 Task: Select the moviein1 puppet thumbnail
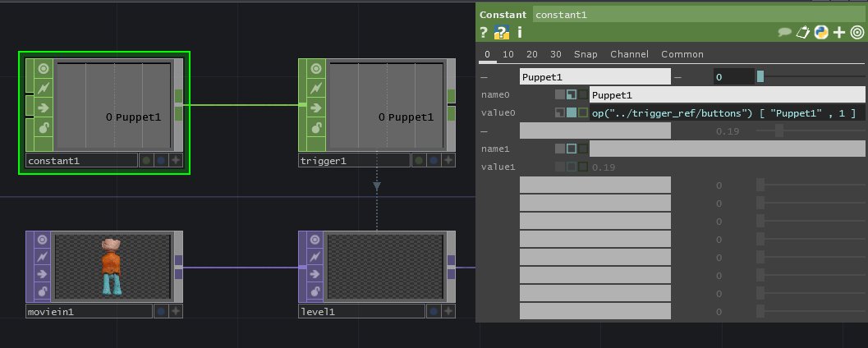112,267
